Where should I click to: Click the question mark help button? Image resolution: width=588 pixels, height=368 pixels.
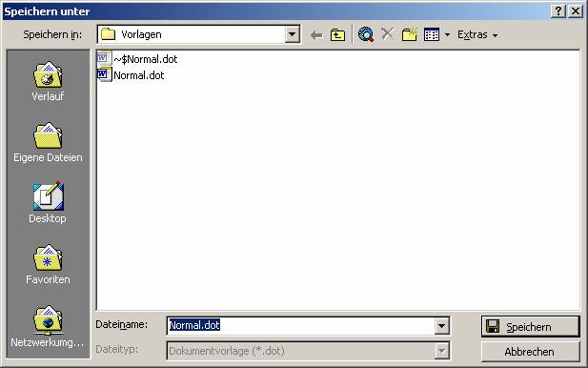pyautogui.click(x=558, y=11)
